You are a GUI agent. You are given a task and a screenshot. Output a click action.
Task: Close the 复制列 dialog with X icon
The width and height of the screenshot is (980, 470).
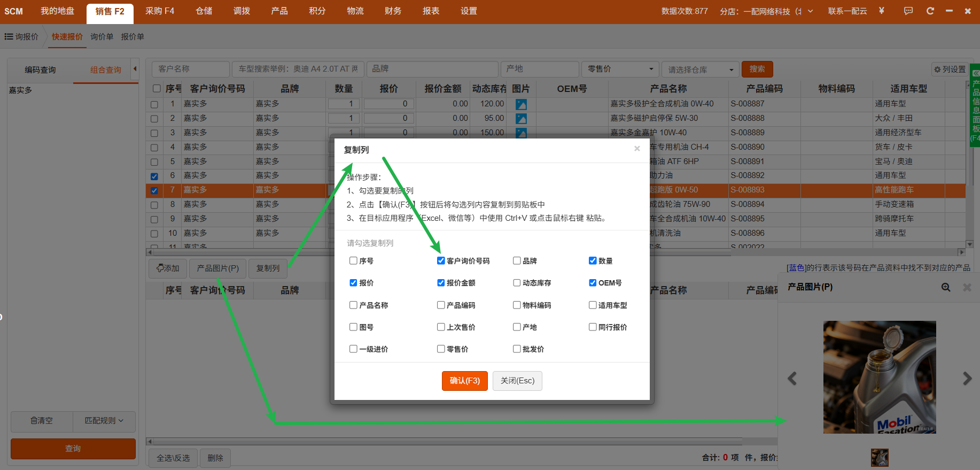tap(637, 149)
